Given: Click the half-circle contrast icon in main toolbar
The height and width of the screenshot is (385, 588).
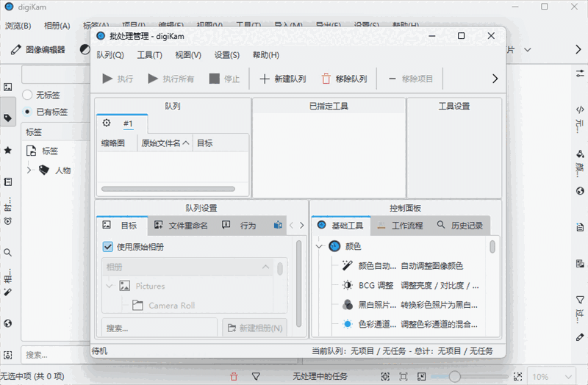Looking at the screenshot, I should [85, 49].
